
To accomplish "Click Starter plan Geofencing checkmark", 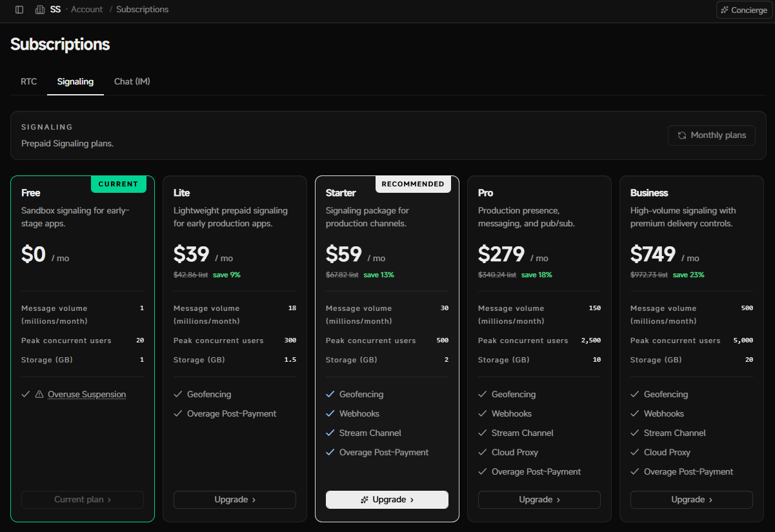I will (330, 395).
